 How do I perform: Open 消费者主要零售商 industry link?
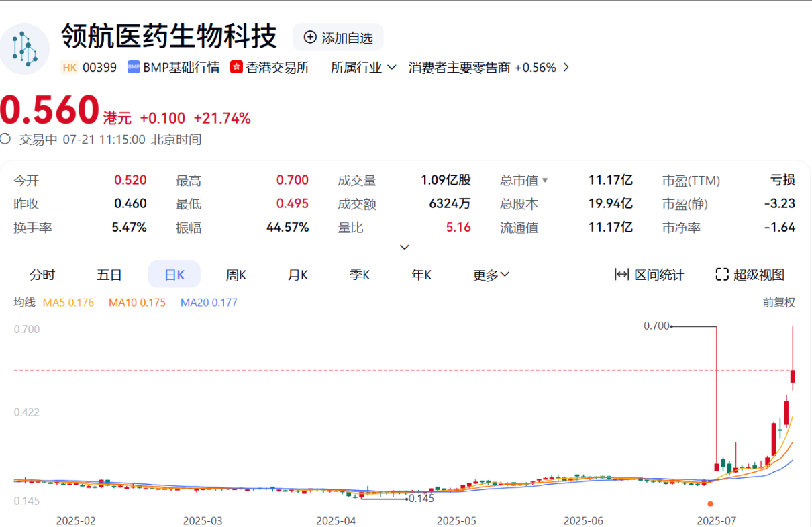459,68
